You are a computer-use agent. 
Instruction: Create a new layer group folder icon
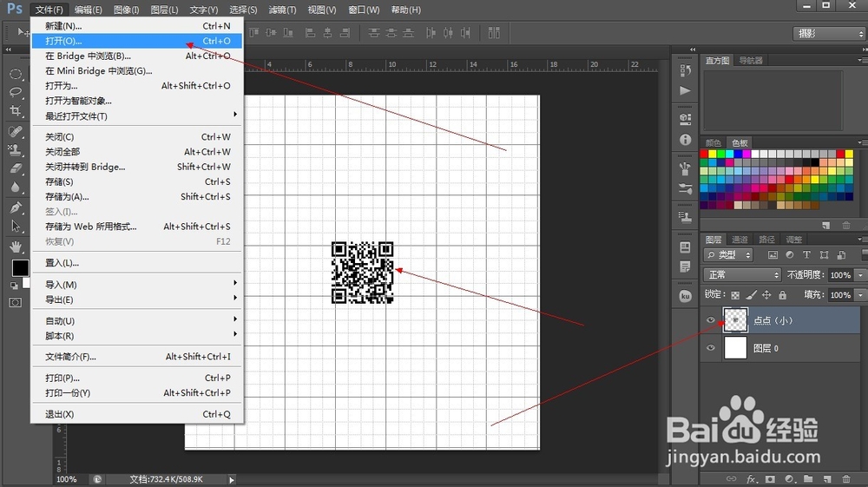click(808, 478)
